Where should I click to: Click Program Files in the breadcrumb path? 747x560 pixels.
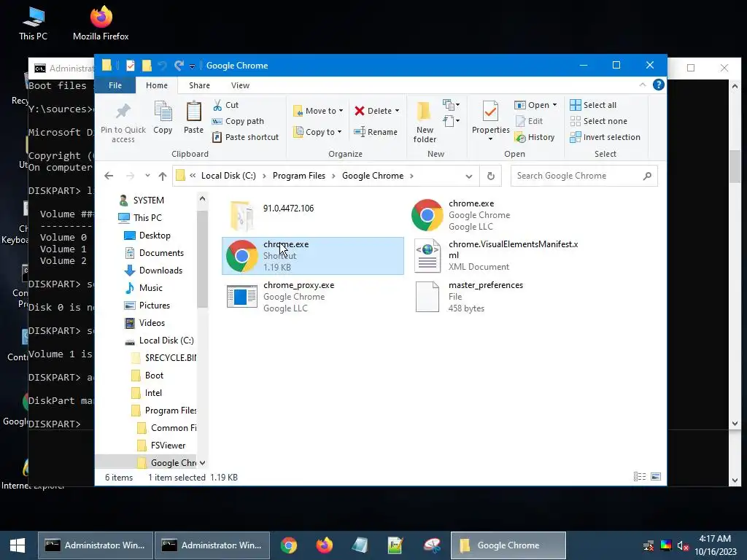(298, 176)
